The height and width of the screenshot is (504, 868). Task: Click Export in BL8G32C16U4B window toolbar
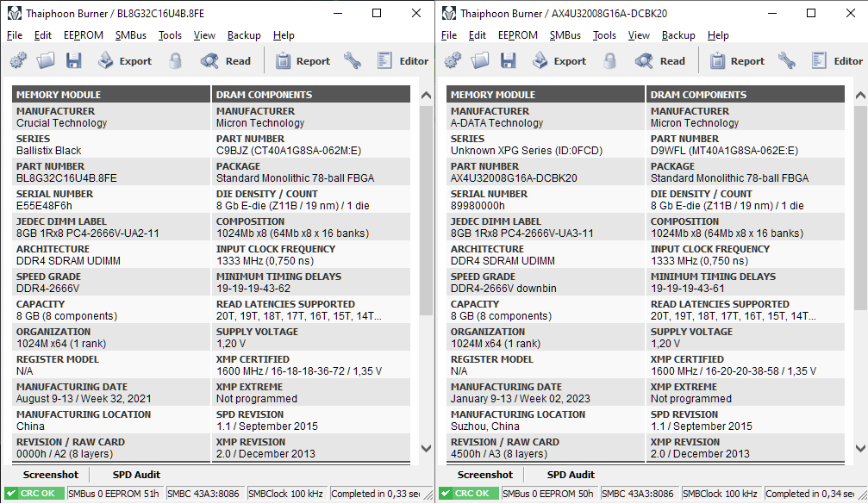(x=124, y=61)
